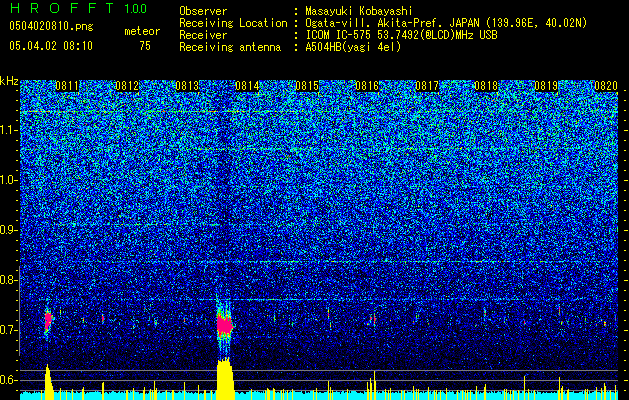Click the version number 1.0.0
Screen dimensions: 629x400
[136, 9]
